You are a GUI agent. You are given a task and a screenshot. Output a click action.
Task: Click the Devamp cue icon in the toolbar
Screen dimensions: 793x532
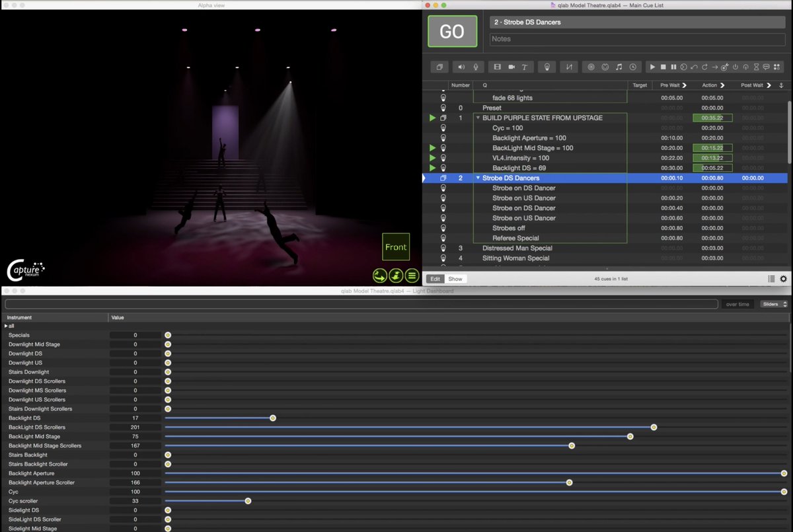[704, 67]
